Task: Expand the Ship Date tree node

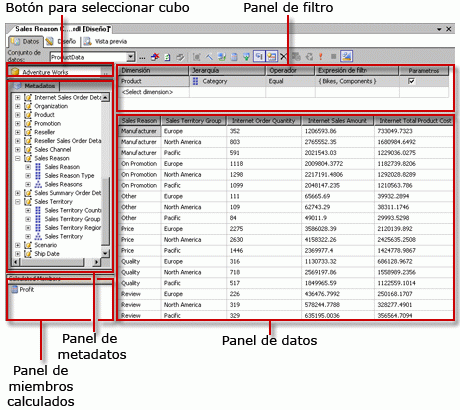Action: click(x=18, y=254)
